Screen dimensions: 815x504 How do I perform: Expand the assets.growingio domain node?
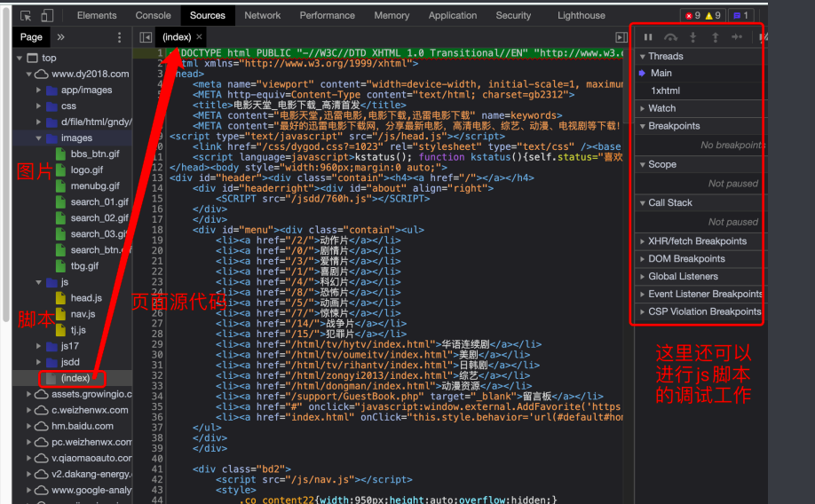[29, 394]
